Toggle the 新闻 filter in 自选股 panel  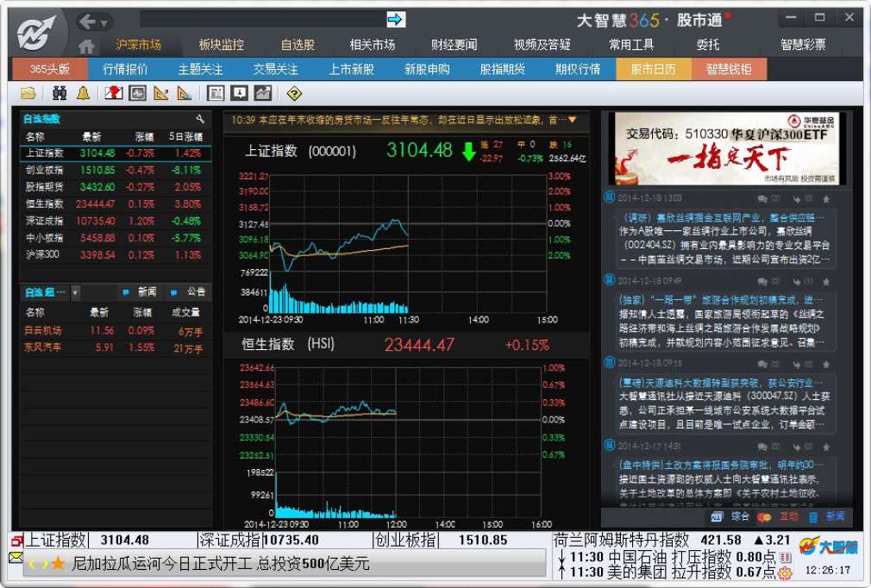[x=140, y=292]
